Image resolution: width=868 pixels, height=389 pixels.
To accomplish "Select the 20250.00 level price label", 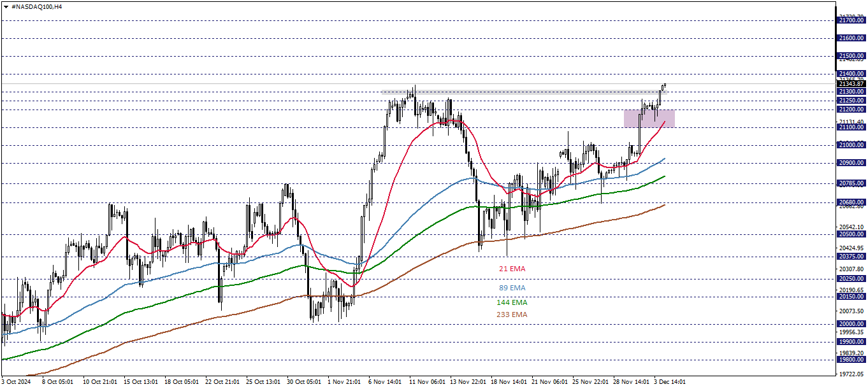I will [x=851, y=279].
